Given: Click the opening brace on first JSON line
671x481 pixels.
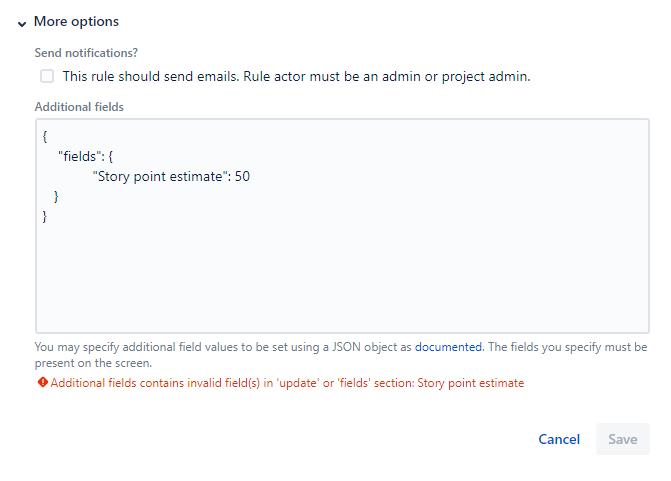Looking at the screenshot, I should click(x=45, y=137).
